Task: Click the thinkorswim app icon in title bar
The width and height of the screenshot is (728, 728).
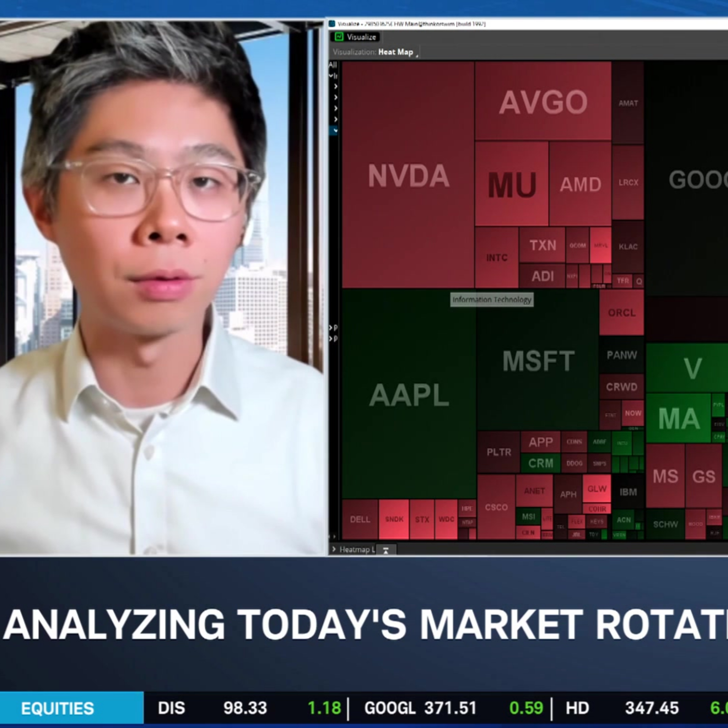Action: 332,24
